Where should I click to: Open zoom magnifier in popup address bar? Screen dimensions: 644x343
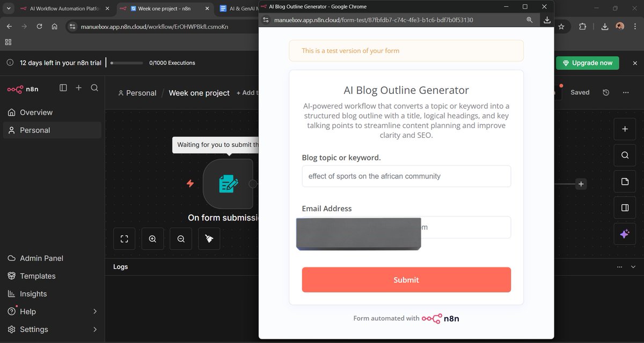(x=530, y=20)
